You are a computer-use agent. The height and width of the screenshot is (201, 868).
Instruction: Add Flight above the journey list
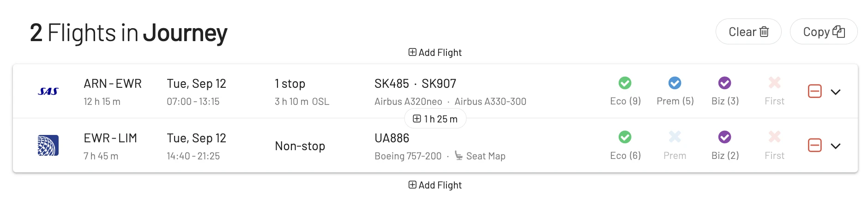click(435, 53)
